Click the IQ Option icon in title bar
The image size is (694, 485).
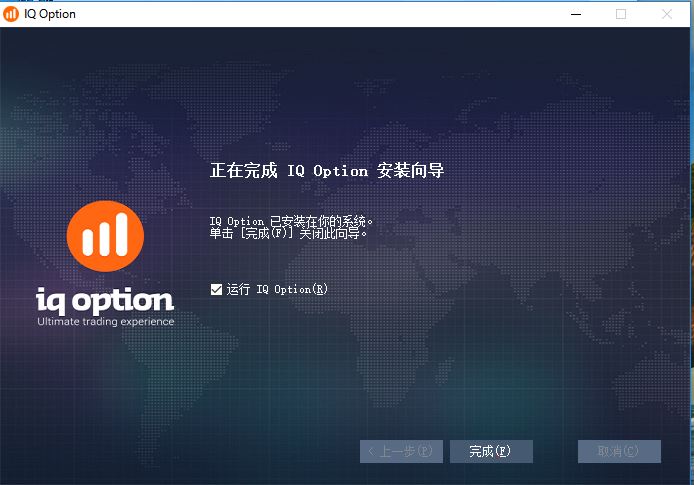click(11, 14)
